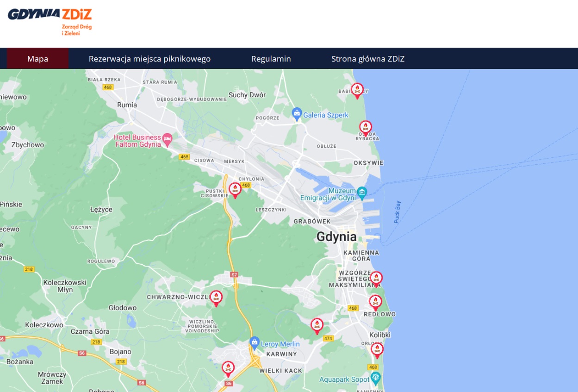Select the Obłuże label
578x392 pixels.
pos(326,146)
